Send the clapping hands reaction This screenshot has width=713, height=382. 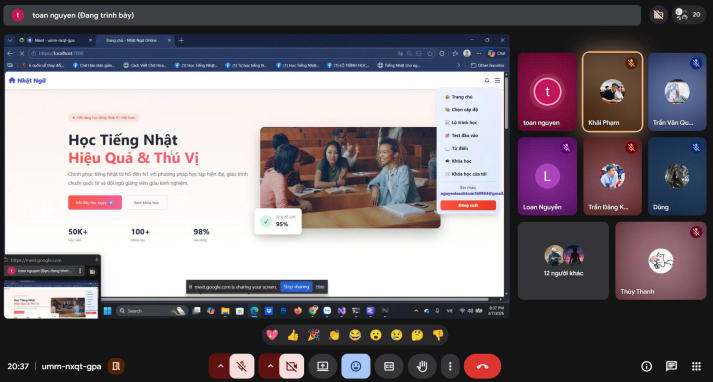334,335
